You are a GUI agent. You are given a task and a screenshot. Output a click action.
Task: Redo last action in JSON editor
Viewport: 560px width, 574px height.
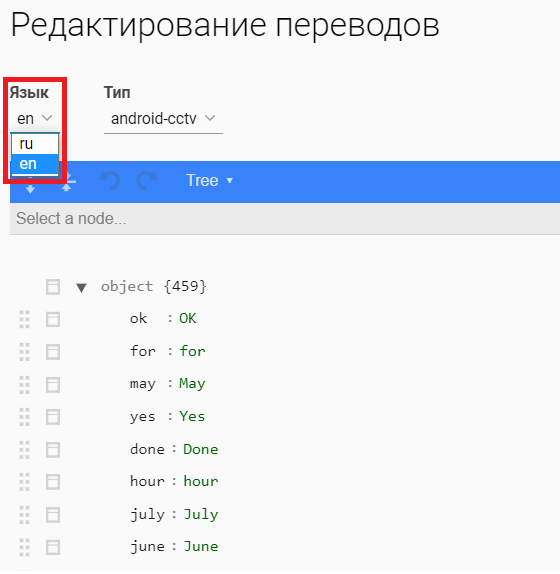pyautogui.click(x=147, y=180)
